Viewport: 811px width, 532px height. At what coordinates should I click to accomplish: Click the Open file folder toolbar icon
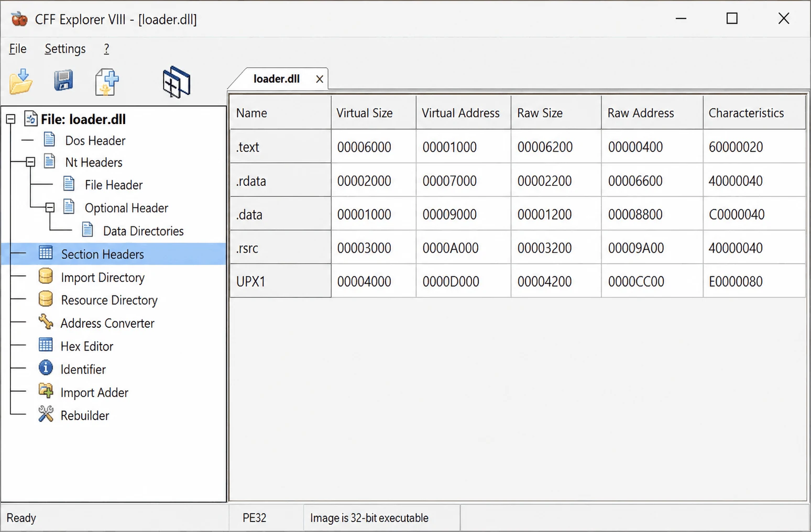(21, 82)
